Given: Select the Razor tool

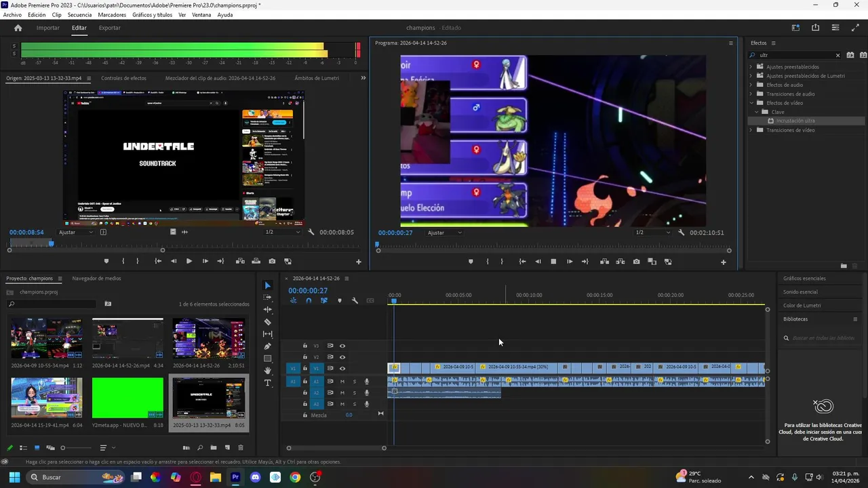Looking at the screenshot, I should (x=267, y=322).
